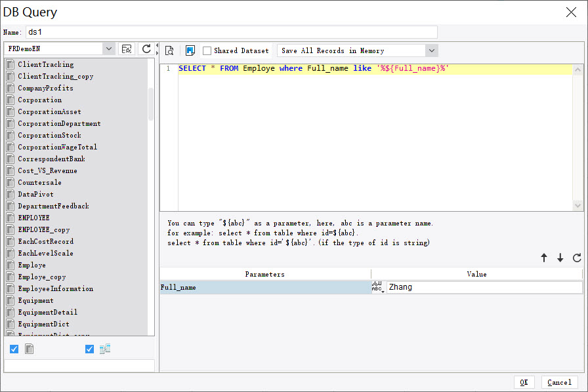This screenshot has height=392, width=588.
Task: Uncheck the view filter checkbox
Action: coord(89,349)
